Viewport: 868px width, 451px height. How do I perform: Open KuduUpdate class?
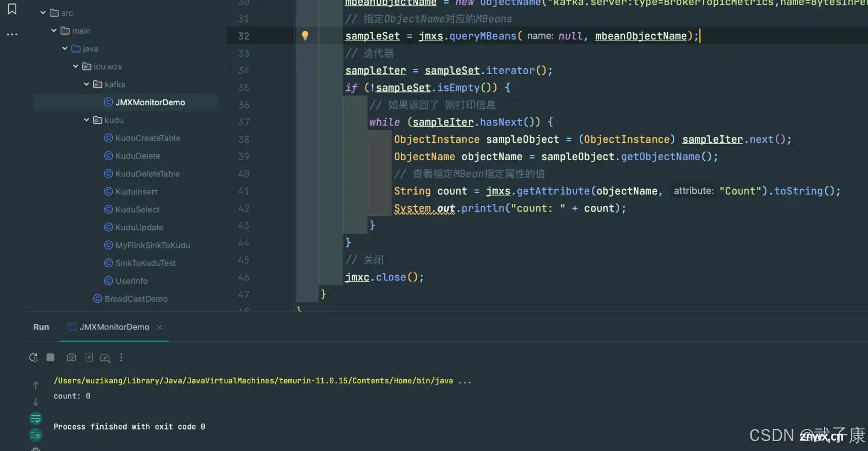139,228
